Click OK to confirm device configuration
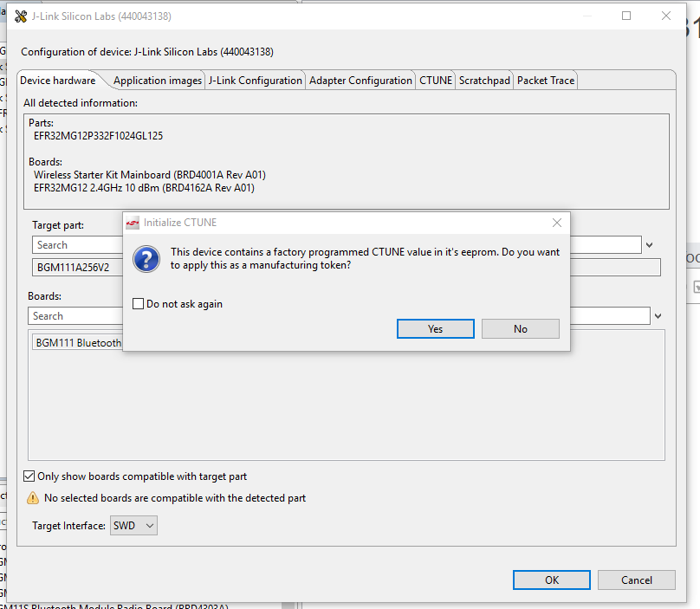 pyautogui.click(x=551, y=580)
